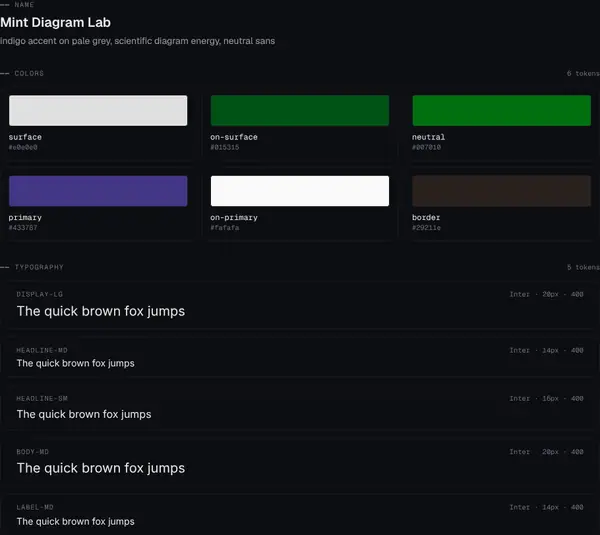
Task: Click the #015315 hex value
Action: [225, 147]
